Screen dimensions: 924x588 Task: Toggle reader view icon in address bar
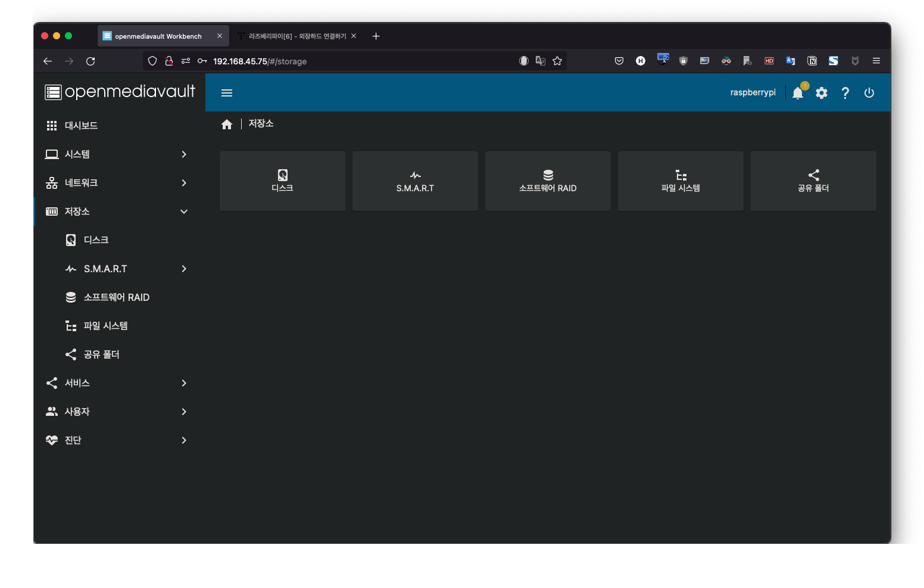point(524,61)
